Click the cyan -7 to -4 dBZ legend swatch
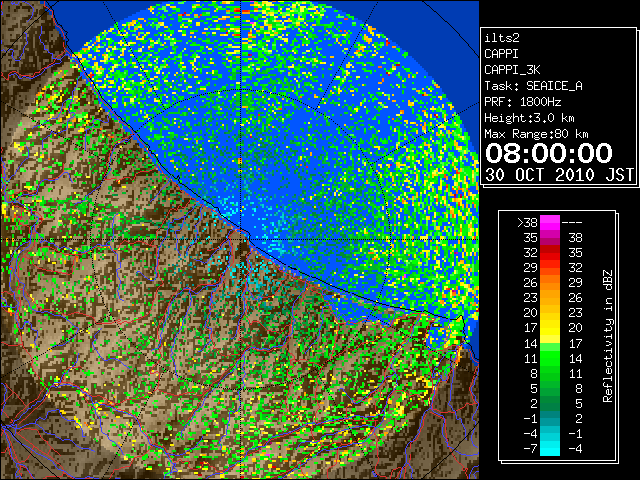640x480 pixels. tap(550, 448)
